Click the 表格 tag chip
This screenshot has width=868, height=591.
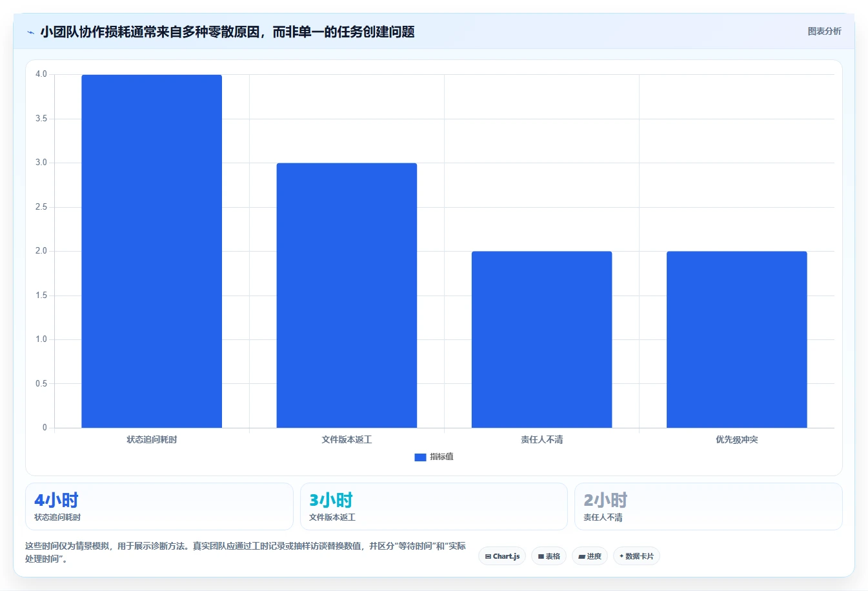(549, 556)
